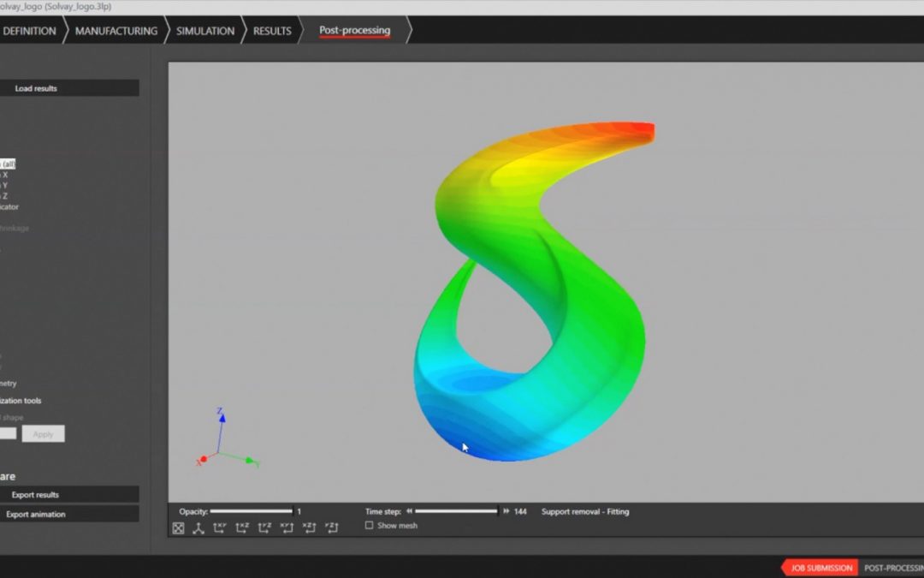Click the XYZ axis triad in viewport
The height and width of the screenshot is (578, 924).
pos(227,438)
